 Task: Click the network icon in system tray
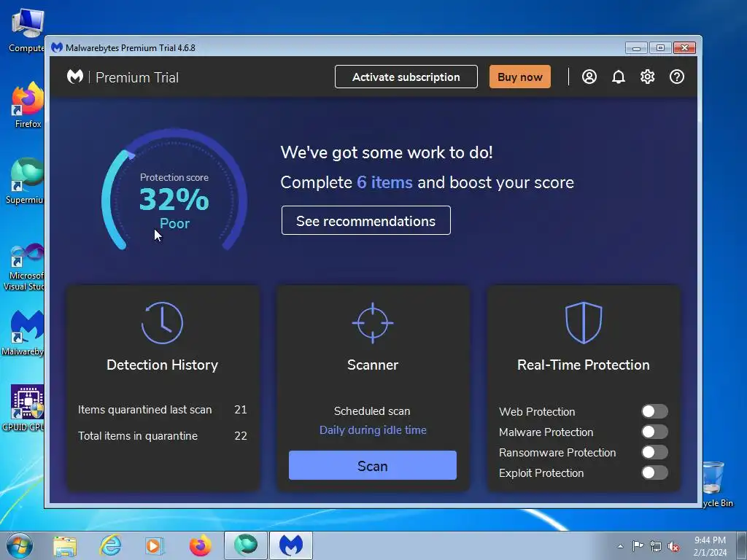coord(656,546)
